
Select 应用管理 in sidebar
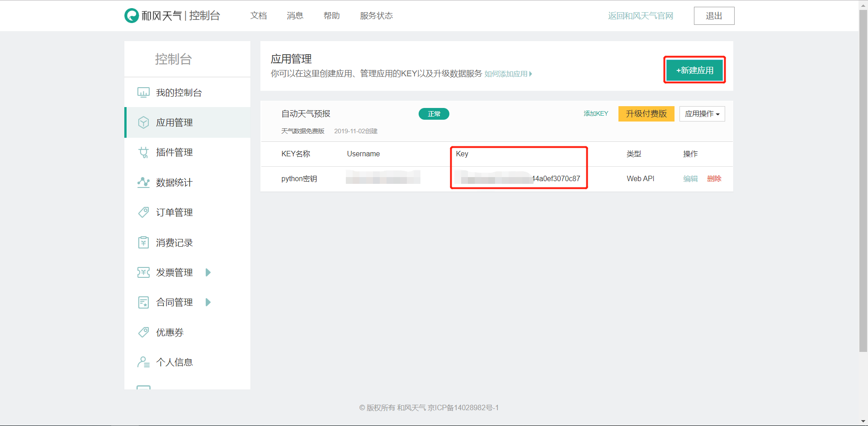point(187,122)
